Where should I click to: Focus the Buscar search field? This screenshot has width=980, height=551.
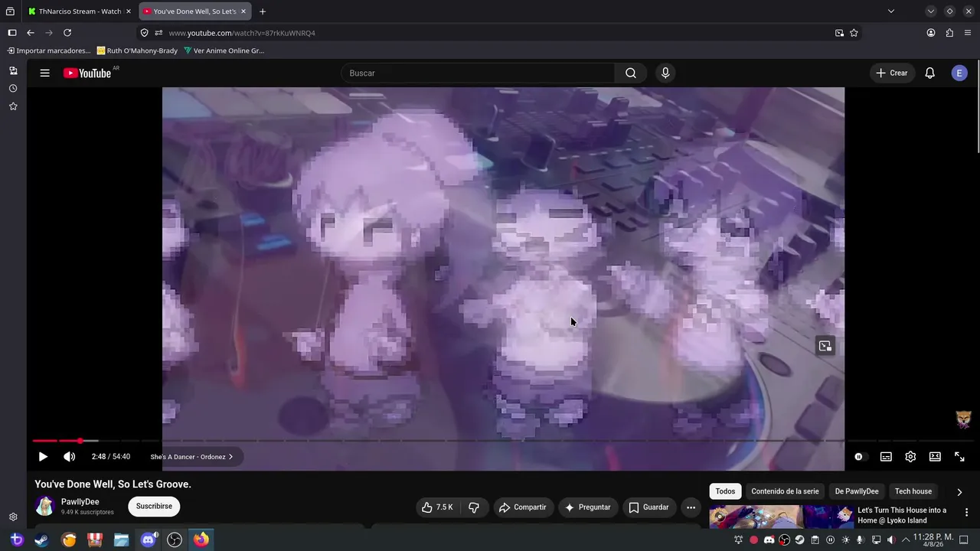pos(478,73)
